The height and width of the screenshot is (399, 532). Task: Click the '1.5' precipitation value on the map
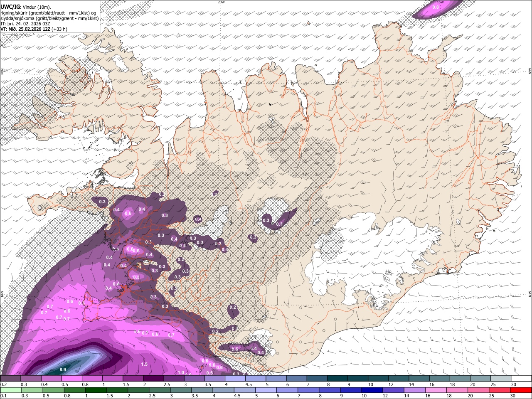[x=145, y=364]
